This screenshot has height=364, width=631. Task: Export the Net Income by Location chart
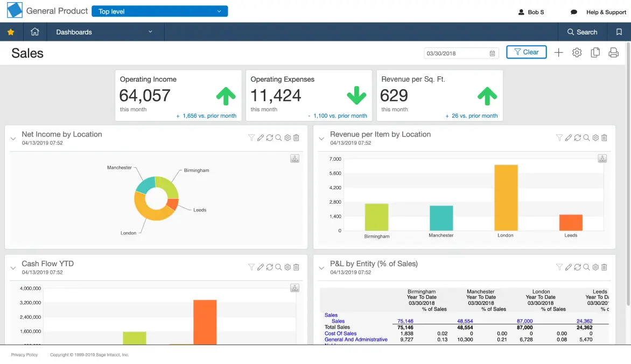(x=295, y=159)
